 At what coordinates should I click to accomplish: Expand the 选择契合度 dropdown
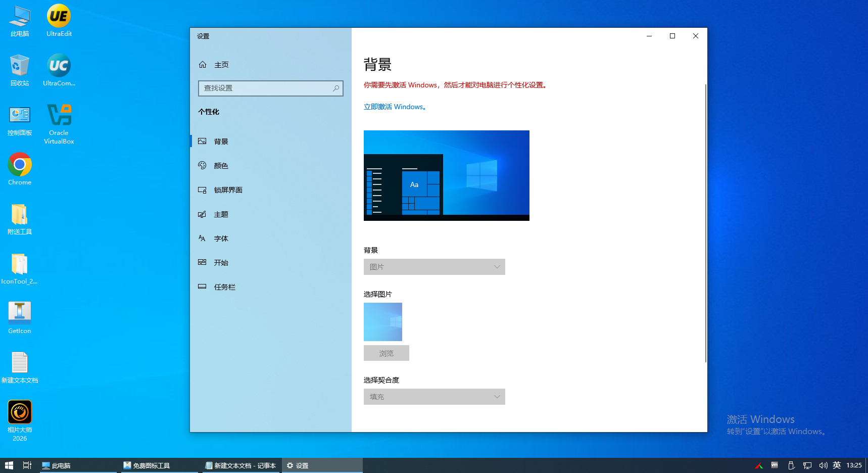434,397
